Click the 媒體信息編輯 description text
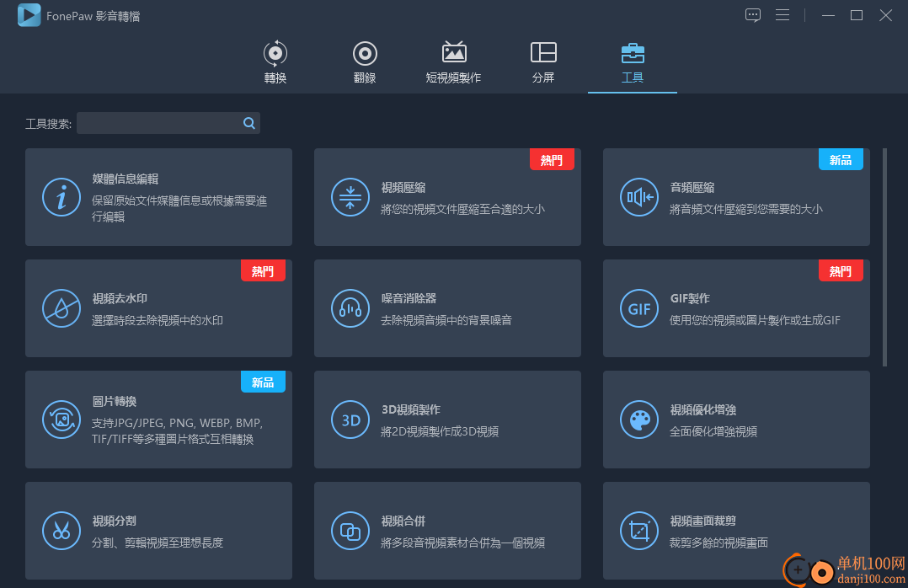908x588 pixels. [179, 209]
